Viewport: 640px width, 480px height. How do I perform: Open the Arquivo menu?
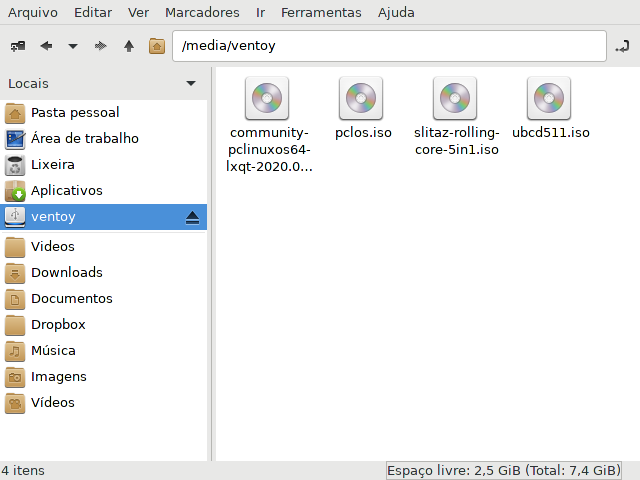[33, 13]
